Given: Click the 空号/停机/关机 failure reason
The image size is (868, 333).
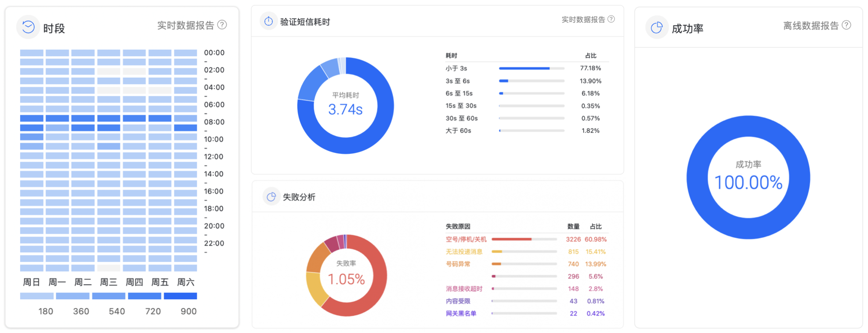Looking at the screenshot, I should pos(466,239).
